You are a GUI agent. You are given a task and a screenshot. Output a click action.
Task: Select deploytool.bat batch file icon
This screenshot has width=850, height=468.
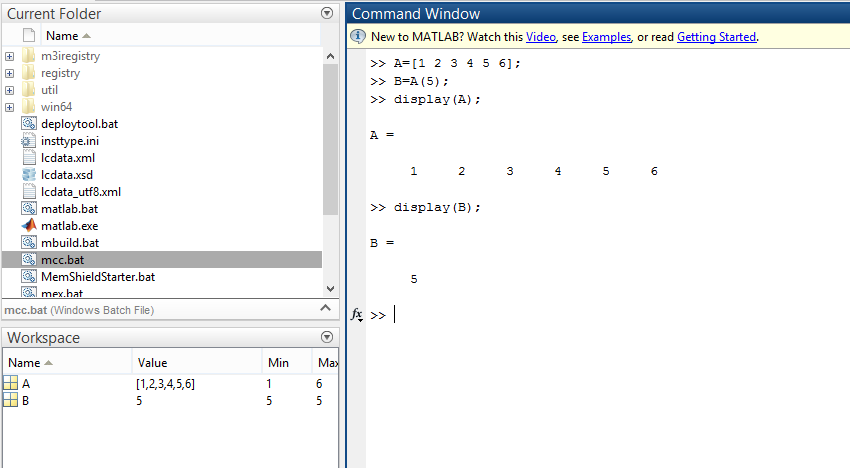(29, 124)
